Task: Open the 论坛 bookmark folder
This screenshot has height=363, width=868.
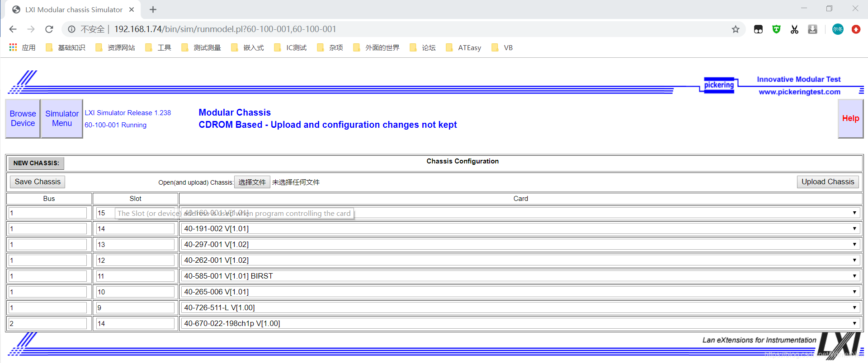Action: (x=423, y=47)
